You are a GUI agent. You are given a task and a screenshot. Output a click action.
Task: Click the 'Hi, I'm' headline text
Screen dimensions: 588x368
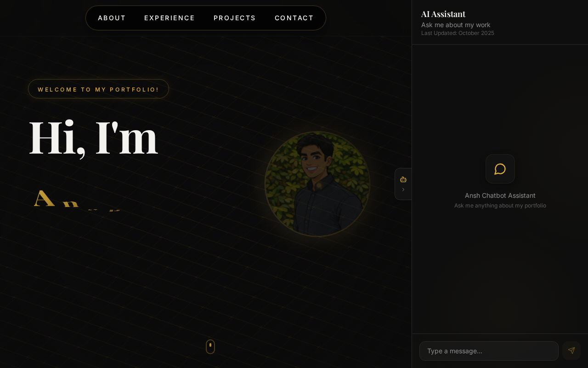[x=94, y=138]
